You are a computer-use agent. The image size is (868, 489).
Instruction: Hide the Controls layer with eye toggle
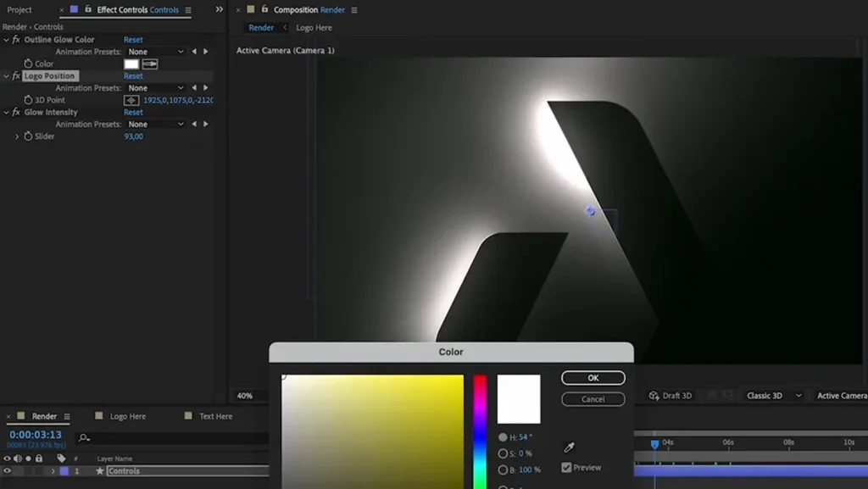click(7, 471)
